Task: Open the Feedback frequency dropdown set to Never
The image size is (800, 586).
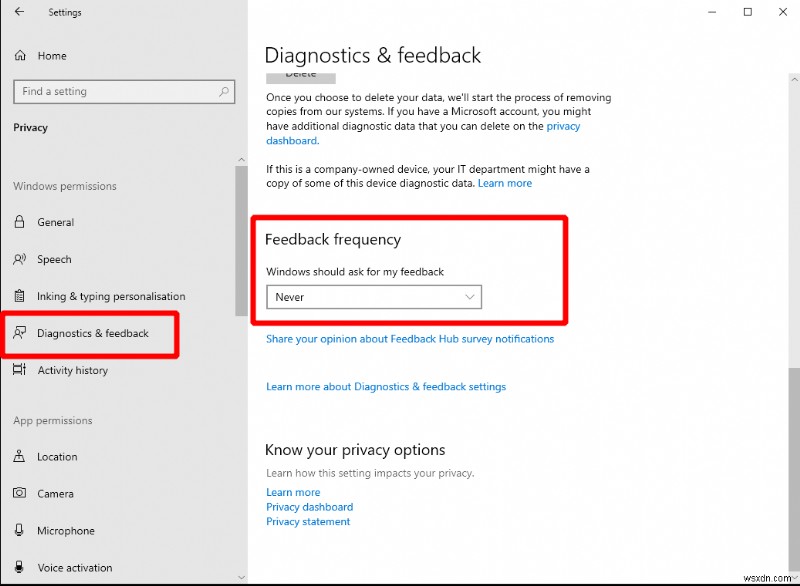Action: point(373,297)
